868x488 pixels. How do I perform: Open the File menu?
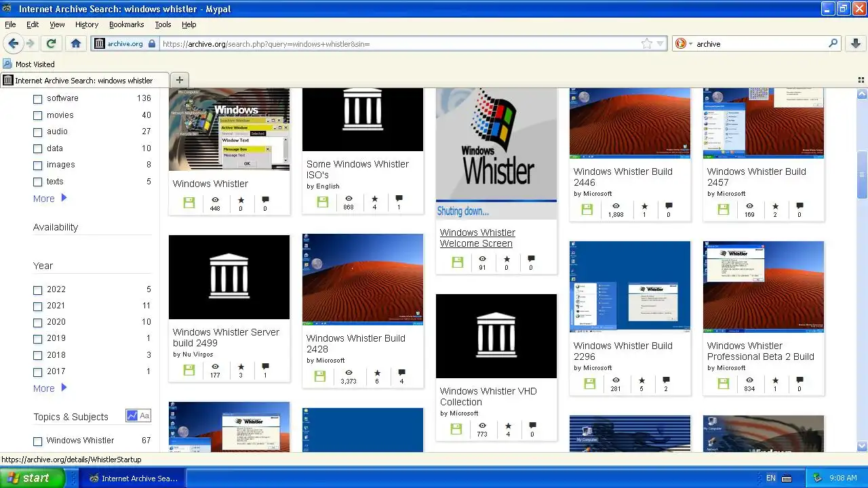[x=10, y=24]
